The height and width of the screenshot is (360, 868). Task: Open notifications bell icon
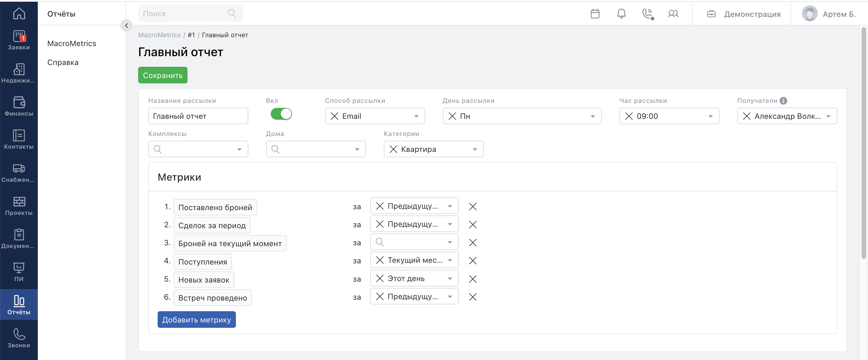621,14
